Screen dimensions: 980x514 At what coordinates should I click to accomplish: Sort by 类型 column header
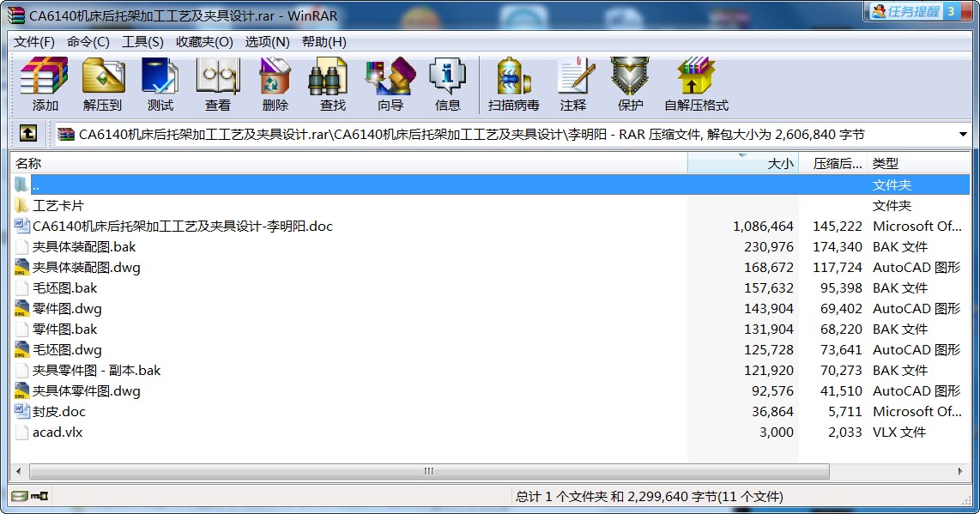(x=919, y=164)
